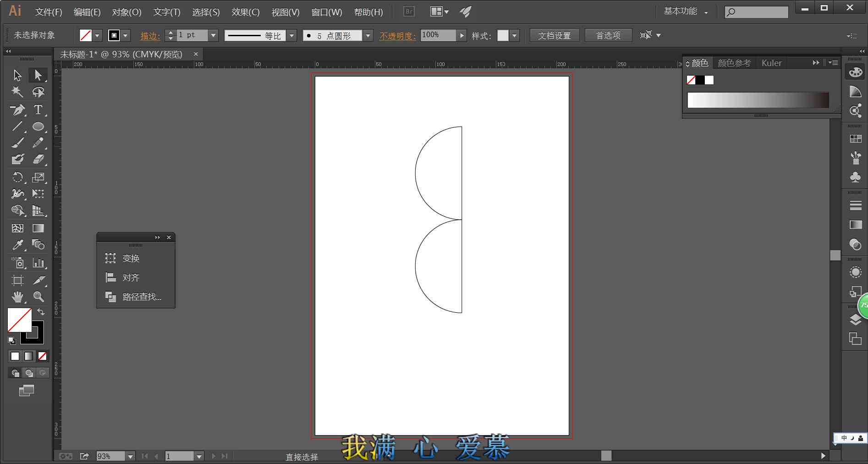Viewport: 868px width, 464px height.
Task: Swap fill and stroke colors
Action: click(41, 312)
